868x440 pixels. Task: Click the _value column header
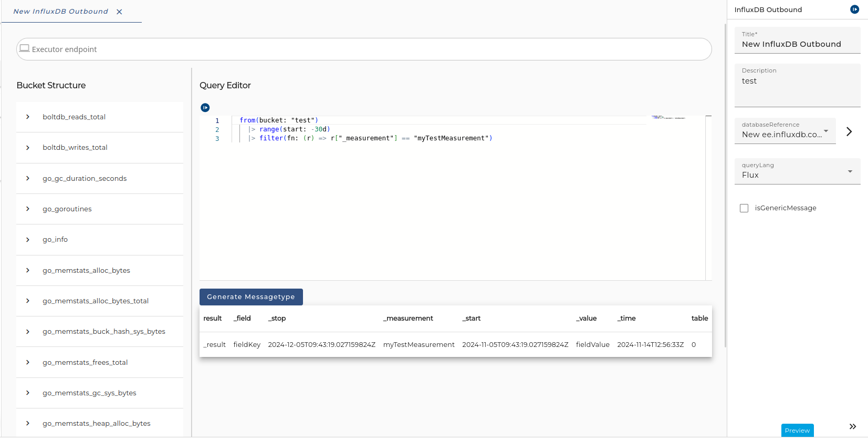pos(587,319)
